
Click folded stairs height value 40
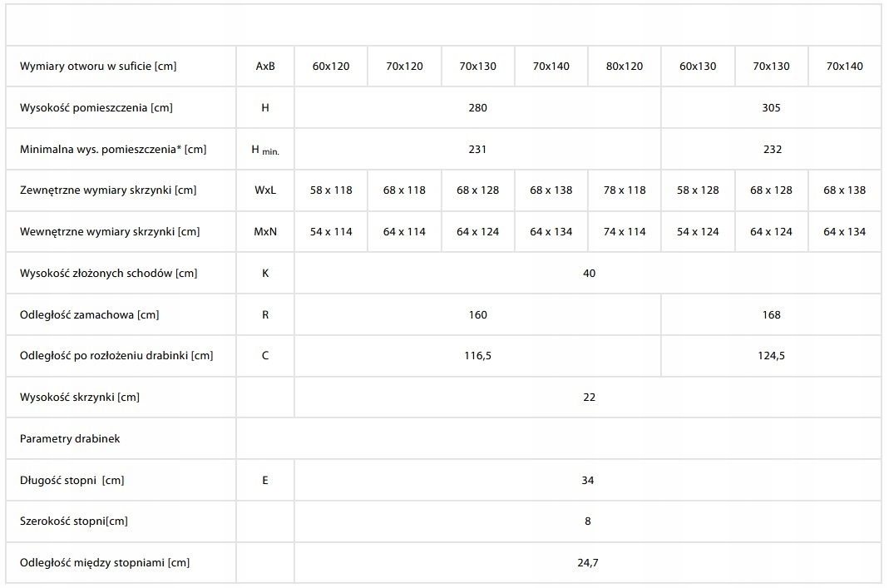589,273
